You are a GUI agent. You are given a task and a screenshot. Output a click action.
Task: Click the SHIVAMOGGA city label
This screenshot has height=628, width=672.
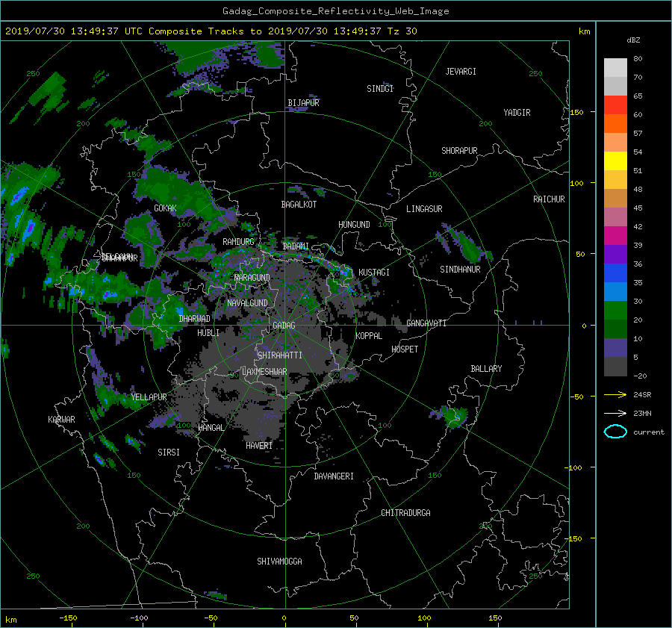279,562
